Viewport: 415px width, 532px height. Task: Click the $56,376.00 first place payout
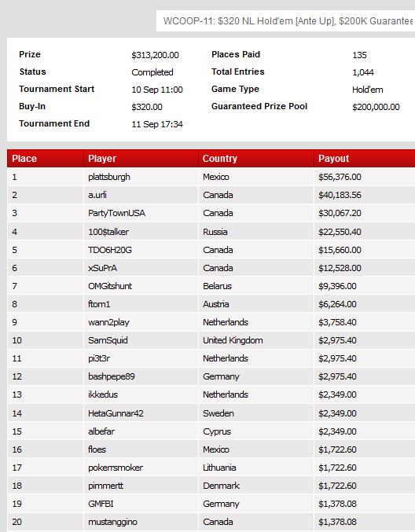pyautogui.click(x=340, y=177)
